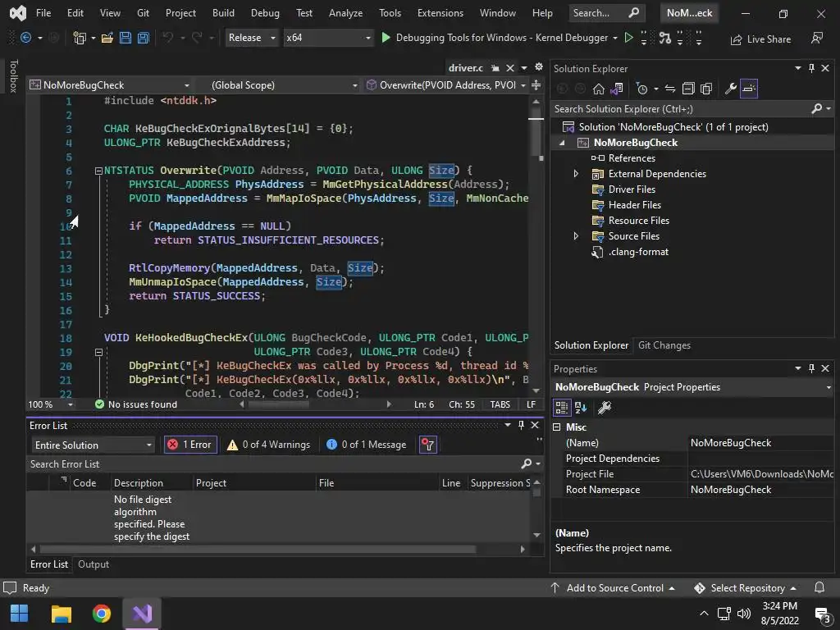Click Sync with Active Document icon
Screen dimensions: 840x630
pyautogui.click(x=669, y=89)
